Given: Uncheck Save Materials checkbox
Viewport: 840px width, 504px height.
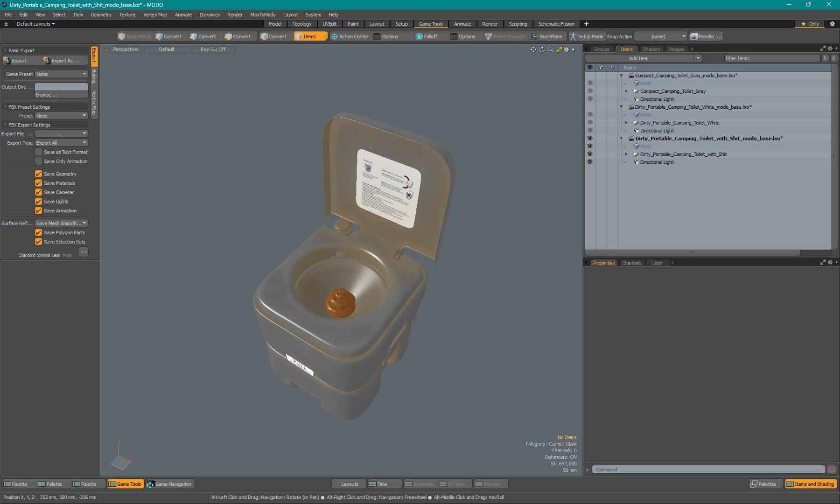Looking at the screenshot, I should click(x=39, y=183).
